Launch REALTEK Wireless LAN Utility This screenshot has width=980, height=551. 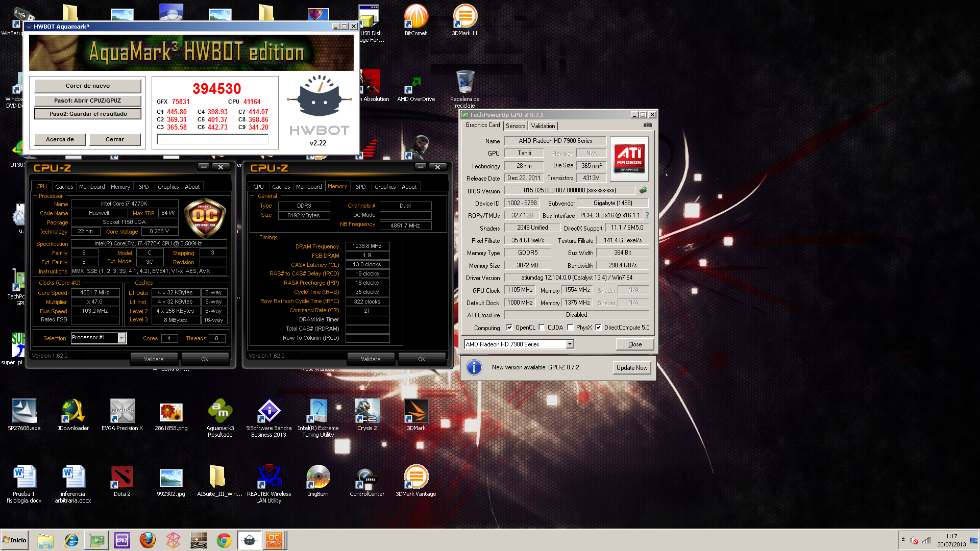click(x=269, y=484)
